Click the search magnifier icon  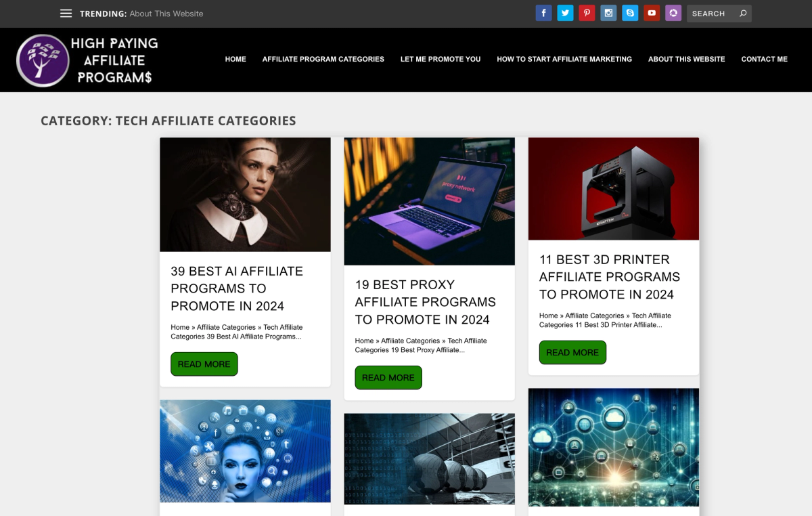[743, 14]
